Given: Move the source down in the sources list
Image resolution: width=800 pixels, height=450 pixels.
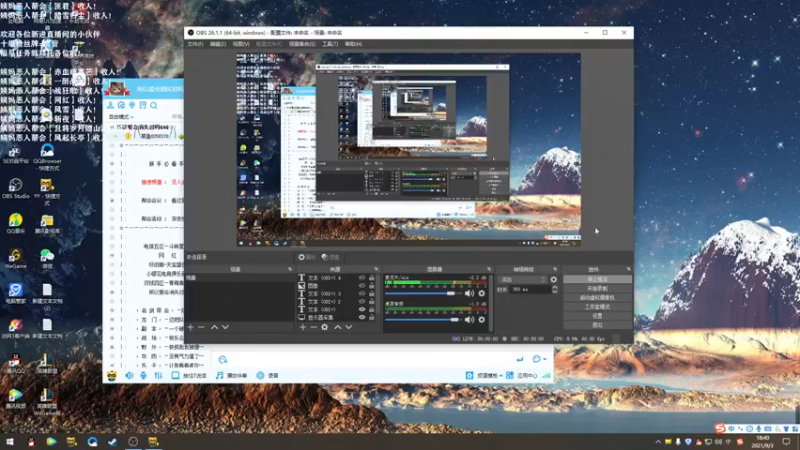Looking at the screenshot, I should pyautogui.click(x=348, y=327).
